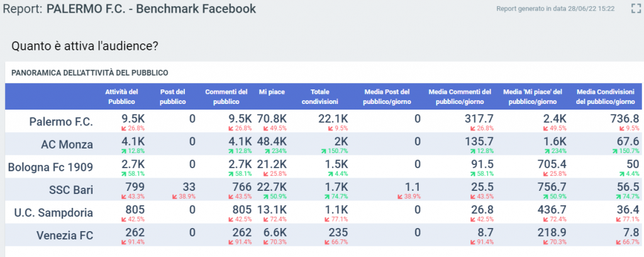Click U.C. Sampdoria media condivisioni value 36.4
Viewport: 644px width, 257px height.
(628, 210)
